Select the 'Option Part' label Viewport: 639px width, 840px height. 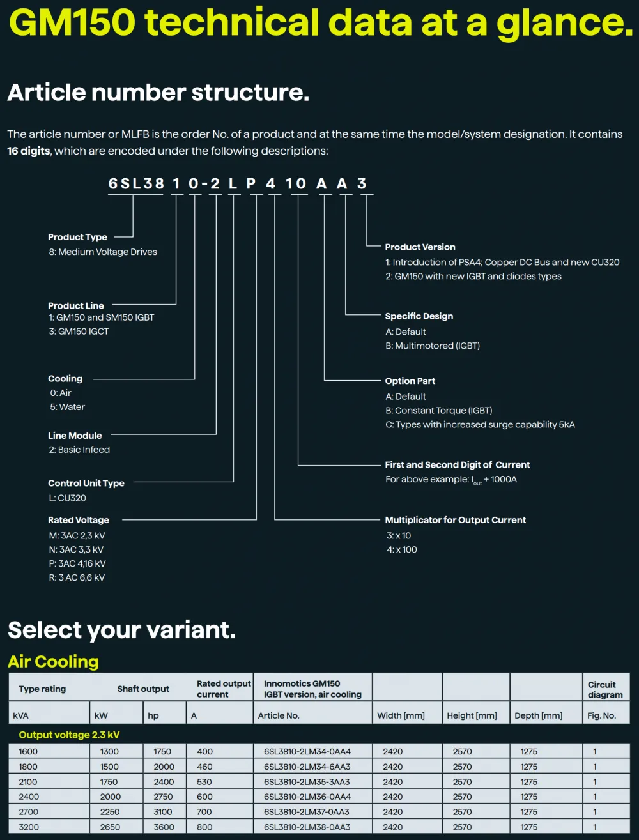coord(410,381)
